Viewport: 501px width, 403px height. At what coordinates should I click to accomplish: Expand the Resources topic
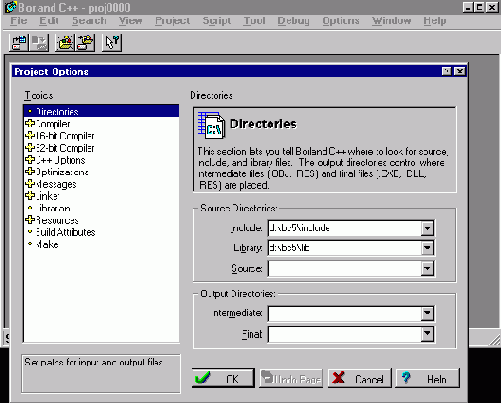(x=30, y=220)
